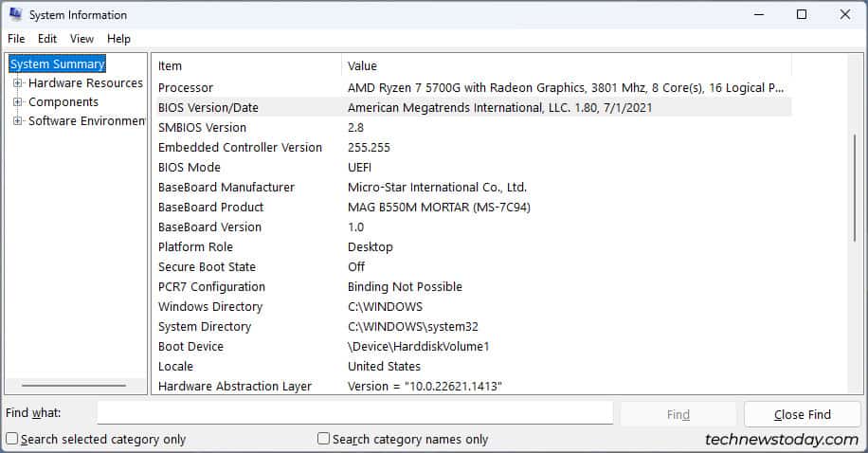Click the Item column header

(248, 66)
